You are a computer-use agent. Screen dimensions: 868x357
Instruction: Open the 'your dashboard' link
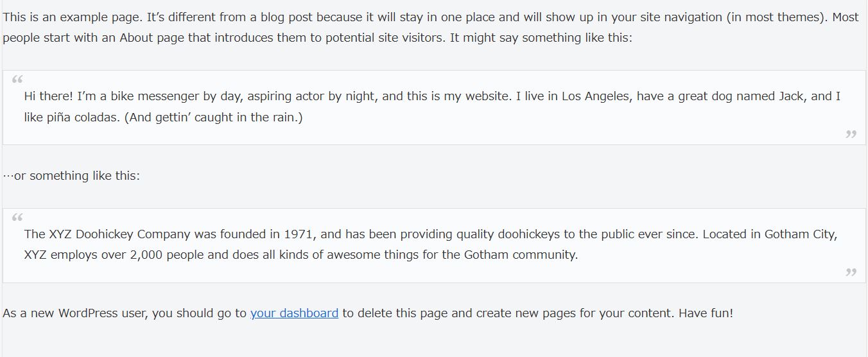294,313
